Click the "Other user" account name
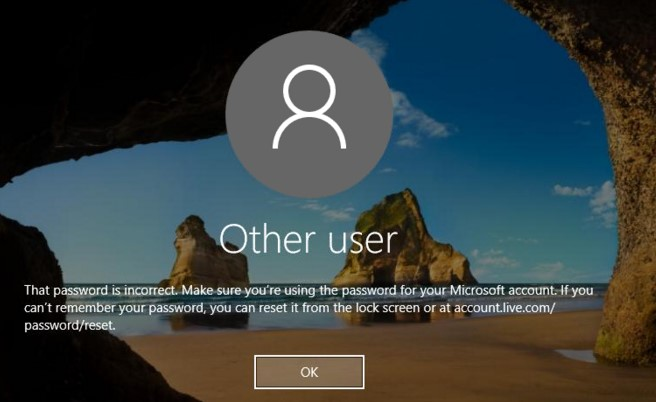Viewport: 656px width, 402px height. click(x=308, y=239)
